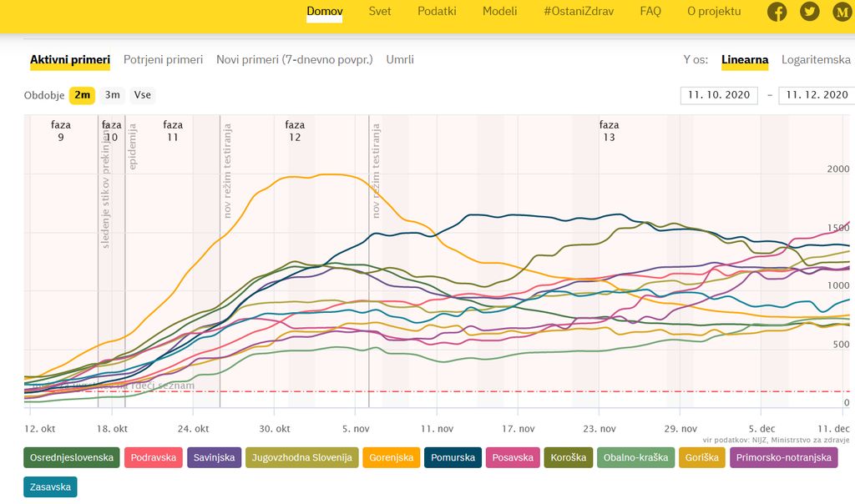Open the Facebook social icon
855x504 pixels.
click(x=777, y=12)
